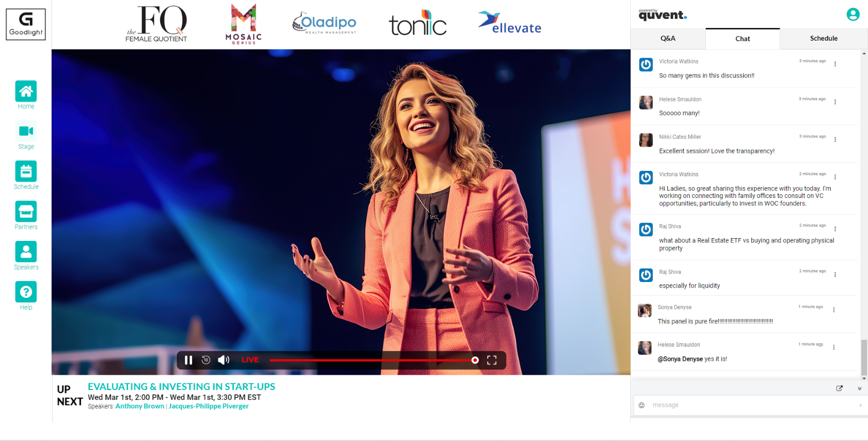Pause the live video stream
Viewport: 868px width, 441px height.
pos(188,360)
